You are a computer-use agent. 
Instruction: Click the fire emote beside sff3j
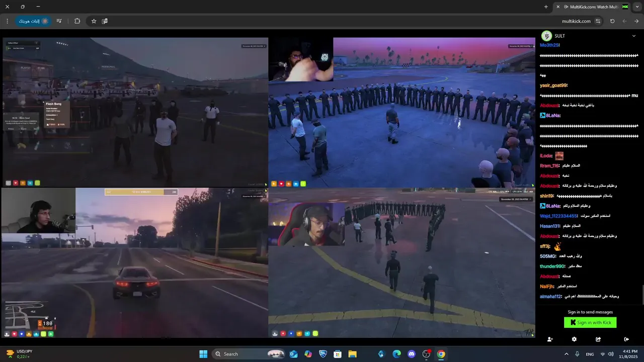(x=557, y=246)
